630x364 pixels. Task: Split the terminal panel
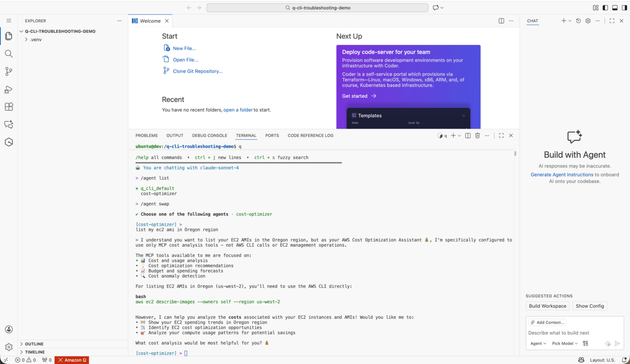coord(468,136)
